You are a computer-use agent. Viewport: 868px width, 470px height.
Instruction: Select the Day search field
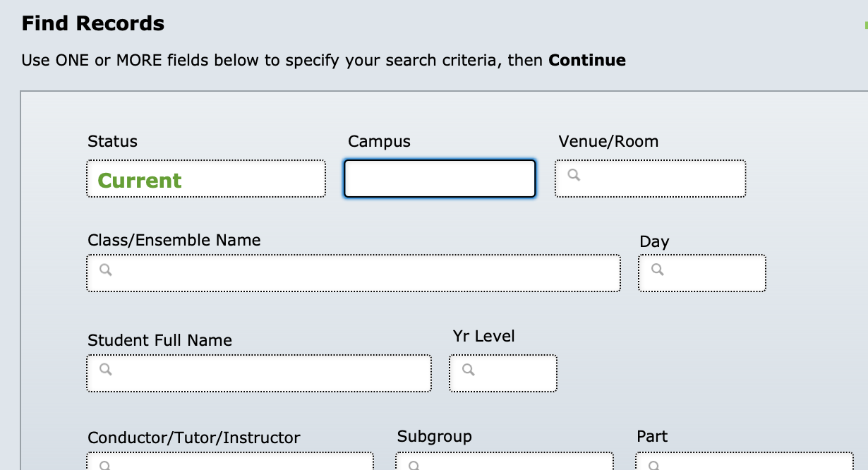point(702,273)
